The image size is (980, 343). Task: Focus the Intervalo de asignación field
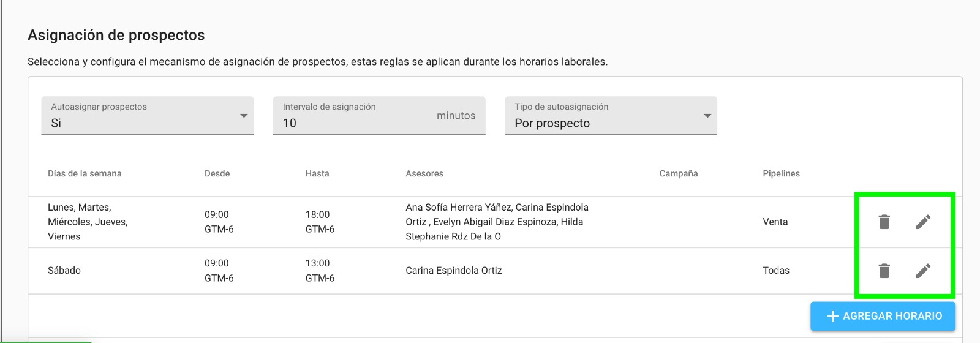tap(379, 115)
